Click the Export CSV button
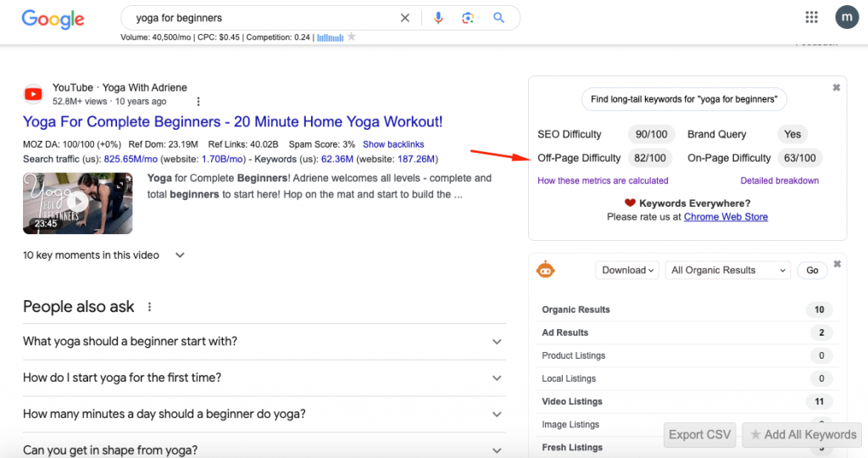 click(699, 435)
